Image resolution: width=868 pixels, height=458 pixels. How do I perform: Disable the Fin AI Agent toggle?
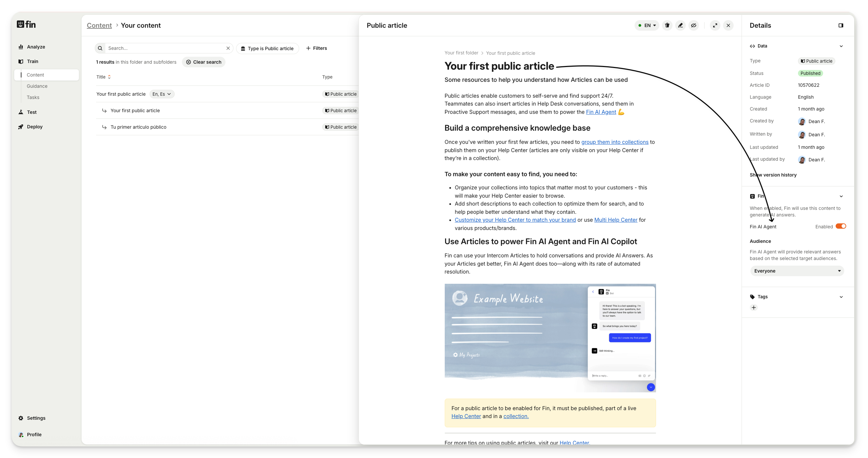(x=841, y=226)
